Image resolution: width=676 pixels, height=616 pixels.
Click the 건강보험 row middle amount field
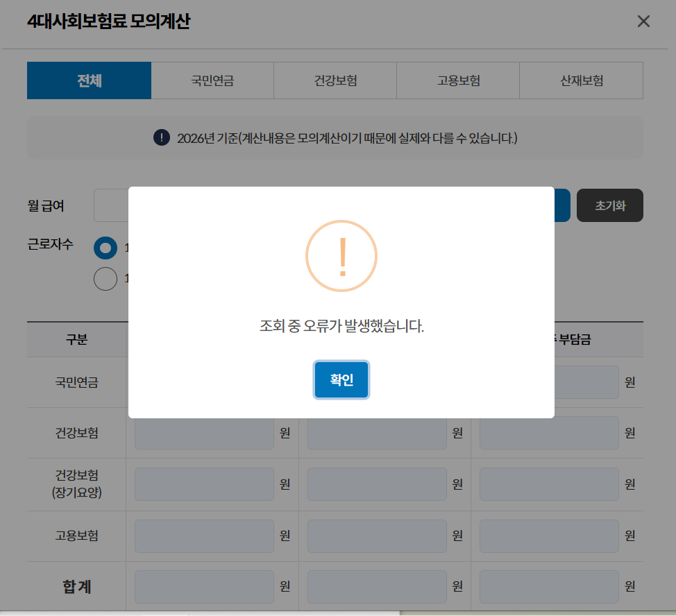click(x=376, y=432)
